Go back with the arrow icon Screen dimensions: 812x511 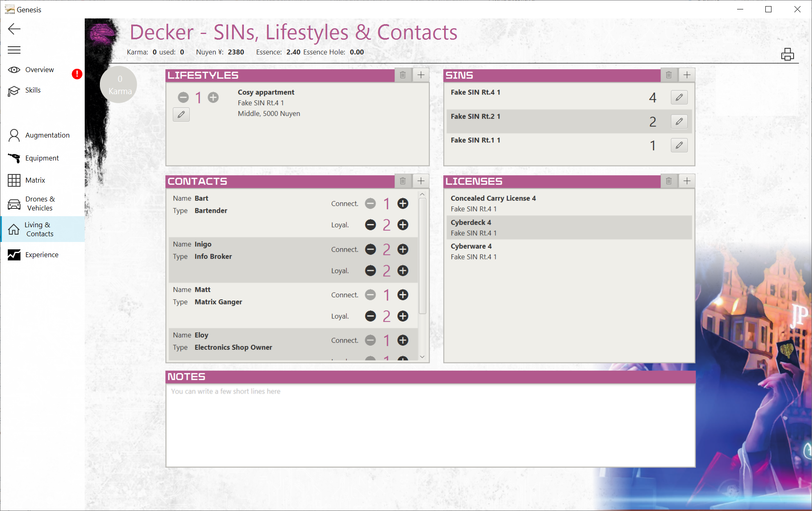coord(14,29)
